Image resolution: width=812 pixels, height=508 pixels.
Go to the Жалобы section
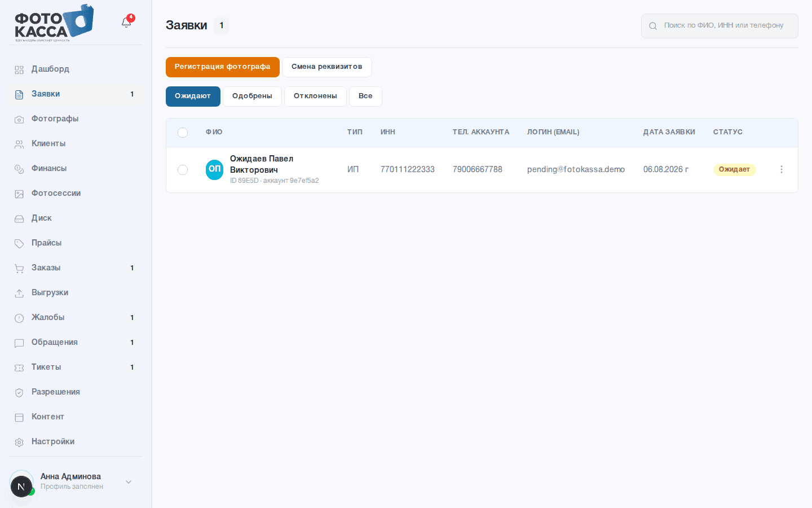[x=76, y=317]
